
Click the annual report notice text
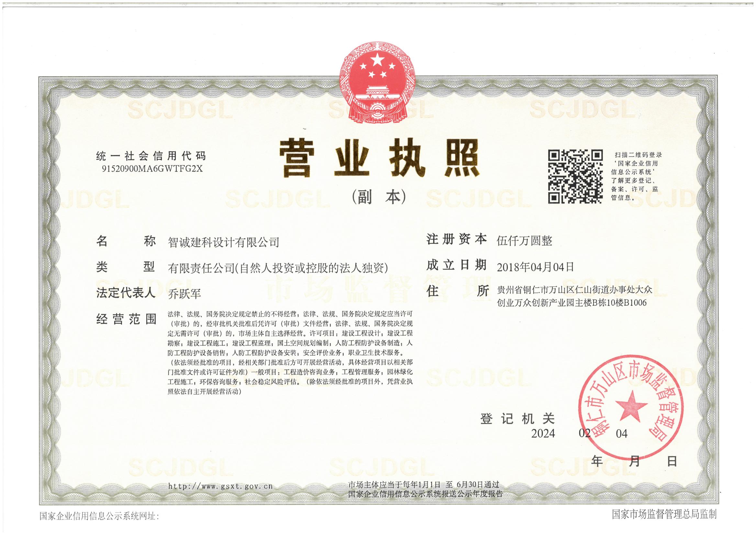coord(425,489)
